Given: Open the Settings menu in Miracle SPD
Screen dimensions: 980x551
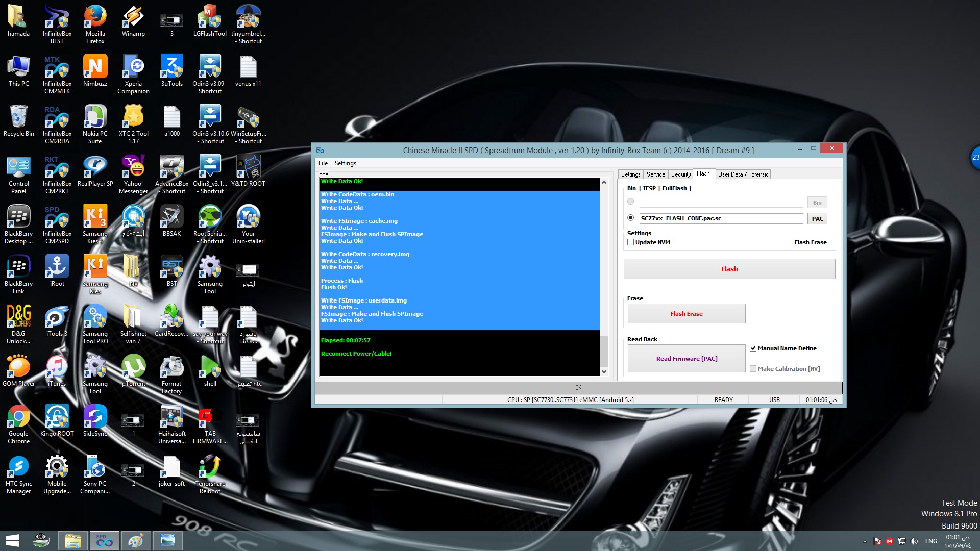Looking at the screenshot, I should coord(346,163).
